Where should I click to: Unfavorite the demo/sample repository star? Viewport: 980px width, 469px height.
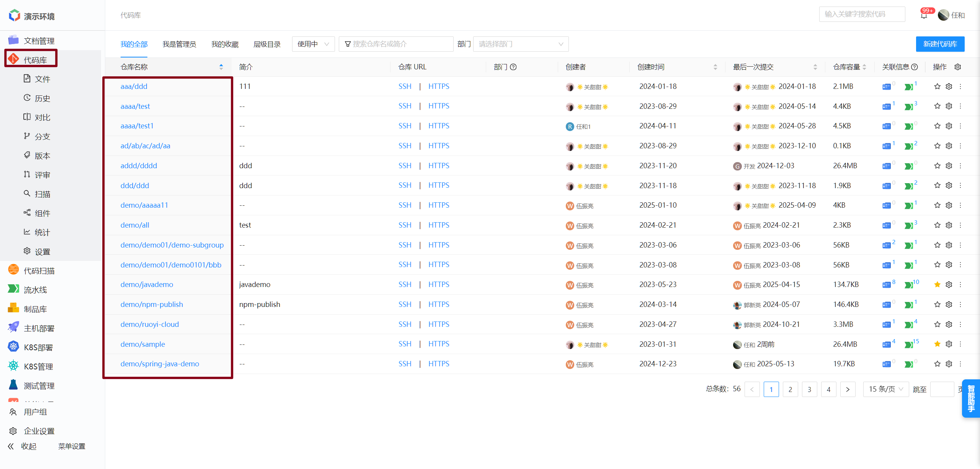[x=937, y=344]
